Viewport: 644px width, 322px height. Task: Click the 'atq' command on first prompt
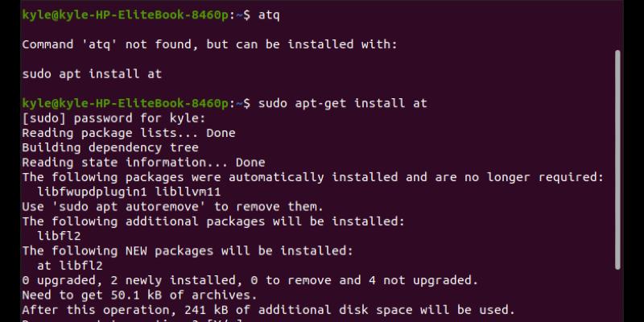(269, 15)
